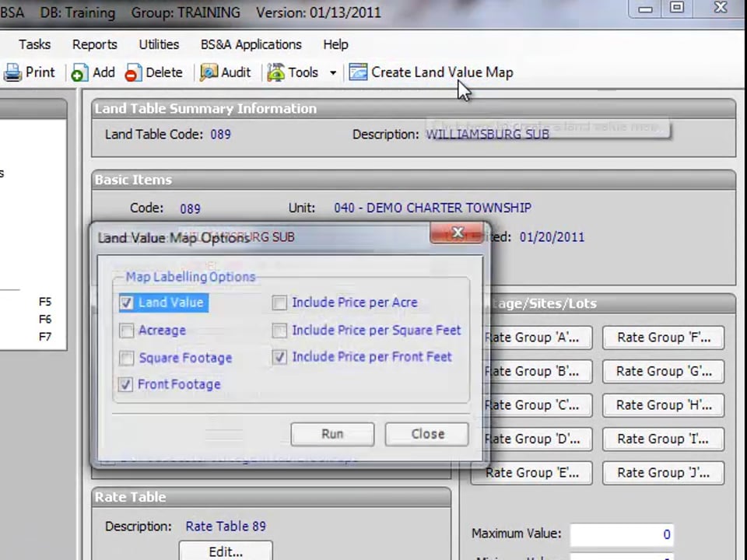This screenshot has width=747, height=560.
Task: Open the BS&A Applications menu
Action: [251, 44]
